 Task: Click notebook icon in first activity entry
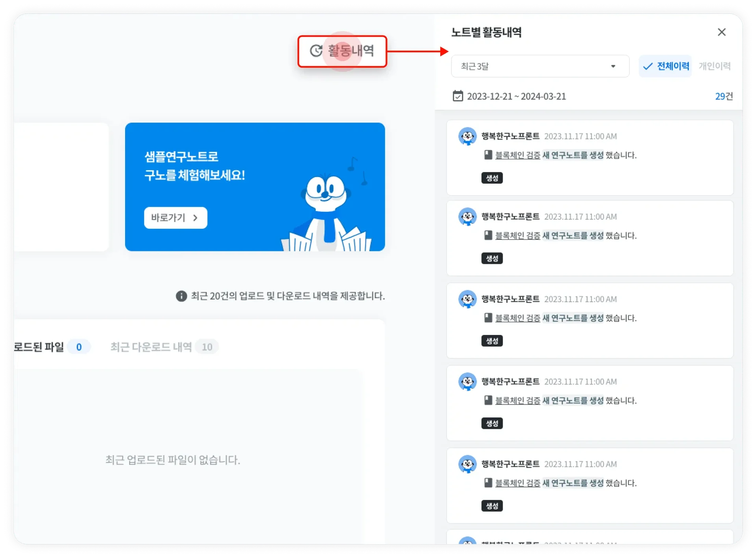488,155
